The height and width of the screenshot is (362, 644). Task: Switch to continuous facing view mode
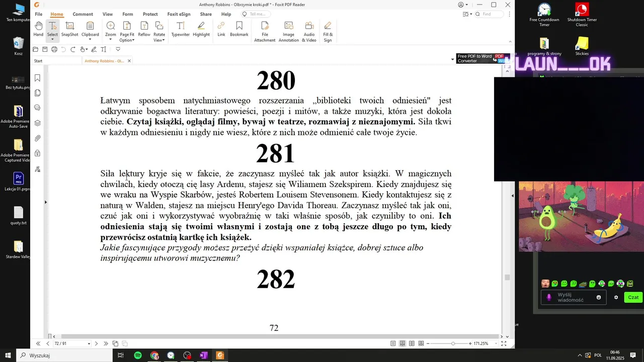tap(421, 343)
